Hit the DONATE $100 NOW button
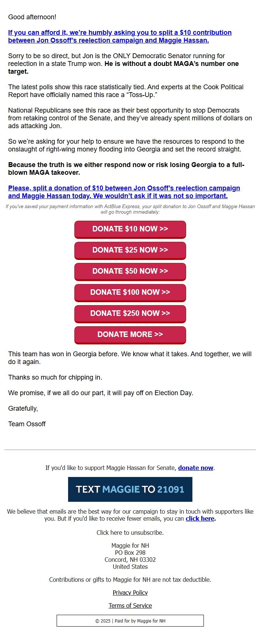259x644 pixels. (130, 293)
